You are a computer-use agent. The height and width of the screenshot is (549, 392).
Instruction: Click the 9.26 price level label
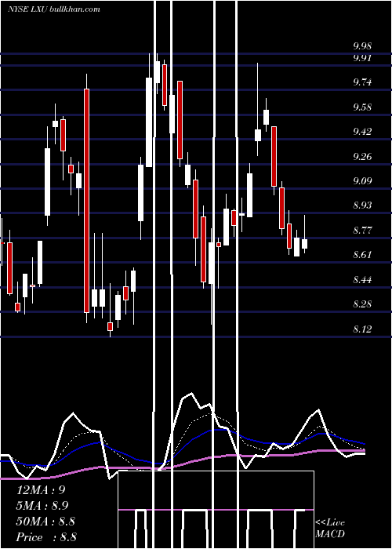[x=362, y=156]
